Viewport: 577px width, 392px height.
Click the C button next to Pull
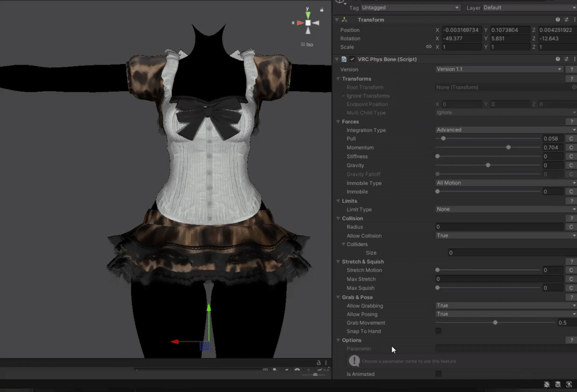coord(571,139)
